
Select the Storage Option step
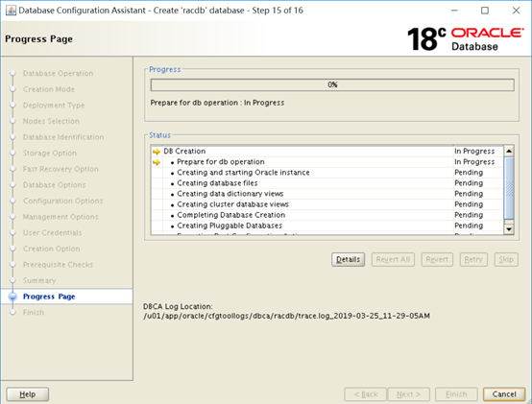coord(50,154)
